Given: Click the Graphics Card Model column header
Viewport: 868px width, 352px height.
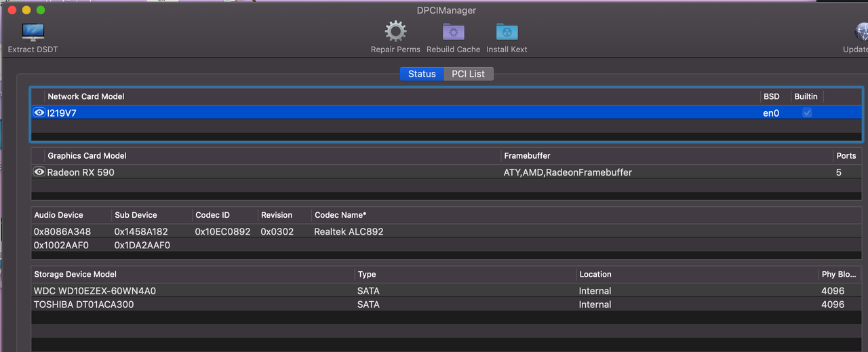Looking at the screenshot, I should point(87,156).
